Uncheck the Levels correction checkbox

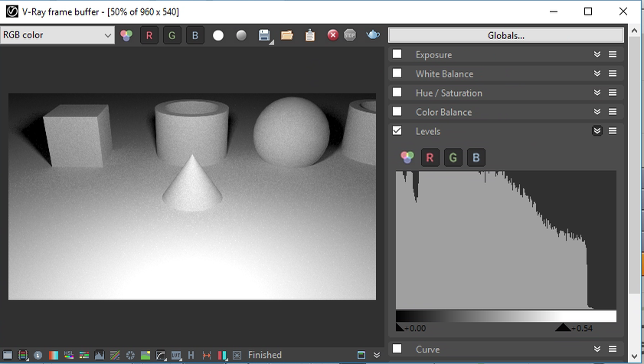tap(397, 130)
